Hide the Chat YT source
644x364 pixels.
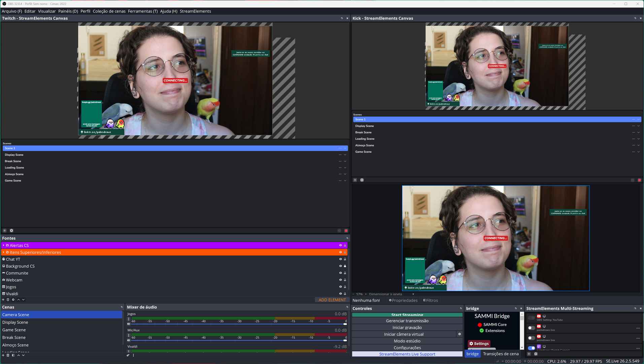(x=340, y=259)
